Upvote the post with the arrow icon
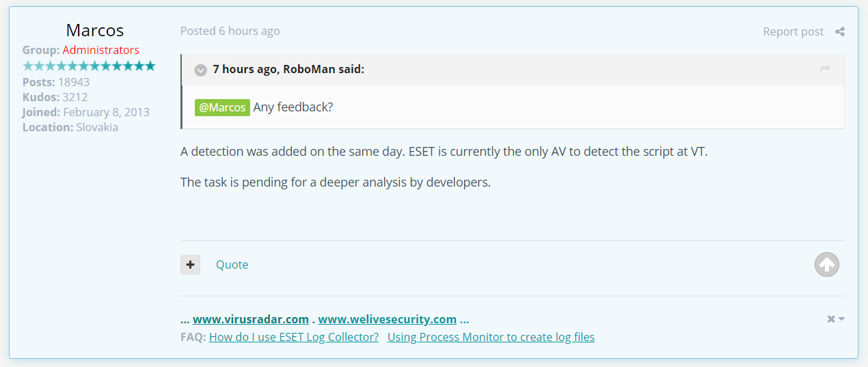 pyautogui.click(x=826, y=264)
